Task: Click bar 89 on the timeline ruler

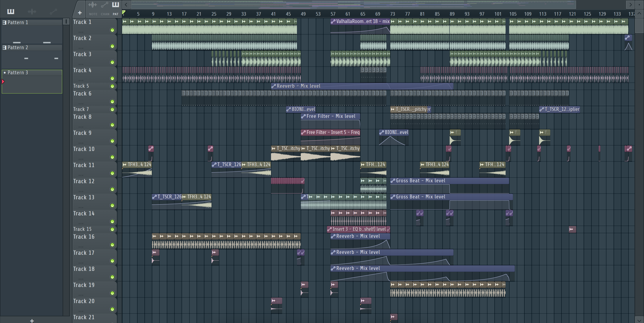Action: 452,14
